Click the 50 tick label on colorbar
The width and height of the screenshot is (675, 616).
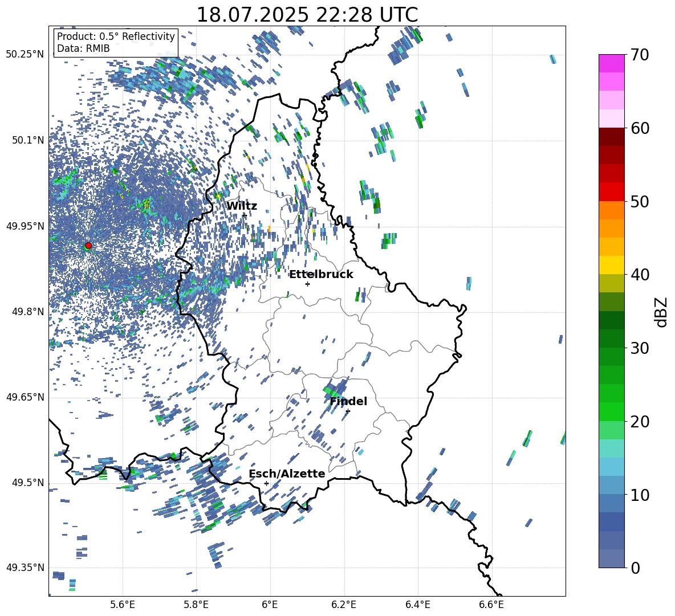click(x=640, y=201)
